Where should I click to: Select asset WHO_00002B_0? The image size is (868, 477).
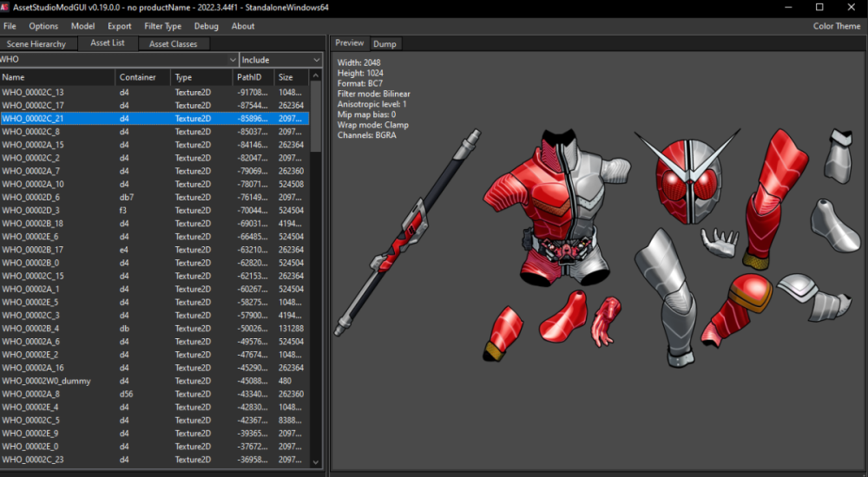pyautogui.click(x=155, y=263)
